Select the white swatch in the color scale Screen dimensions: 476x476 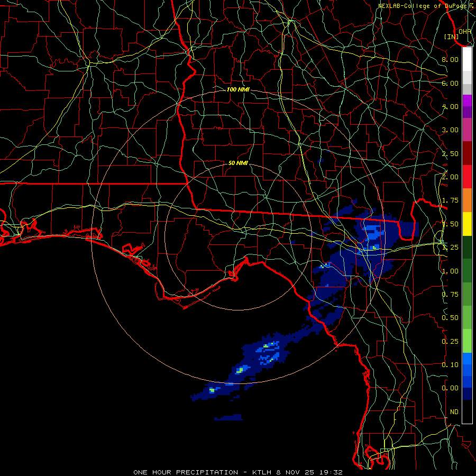467,59
